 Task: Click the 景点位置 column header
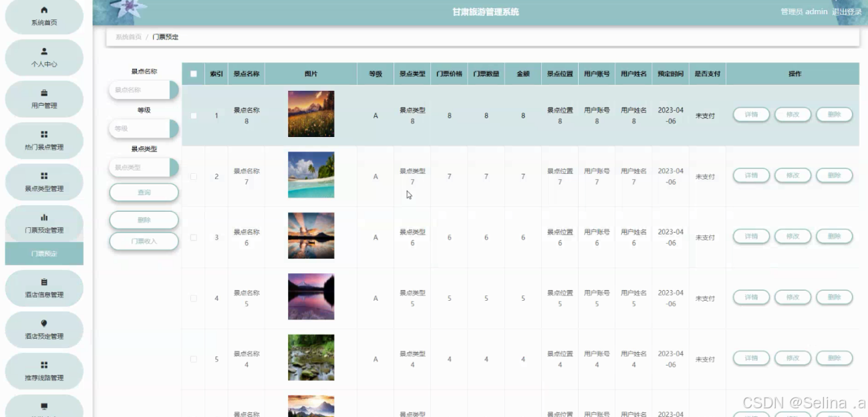point(560,74)
